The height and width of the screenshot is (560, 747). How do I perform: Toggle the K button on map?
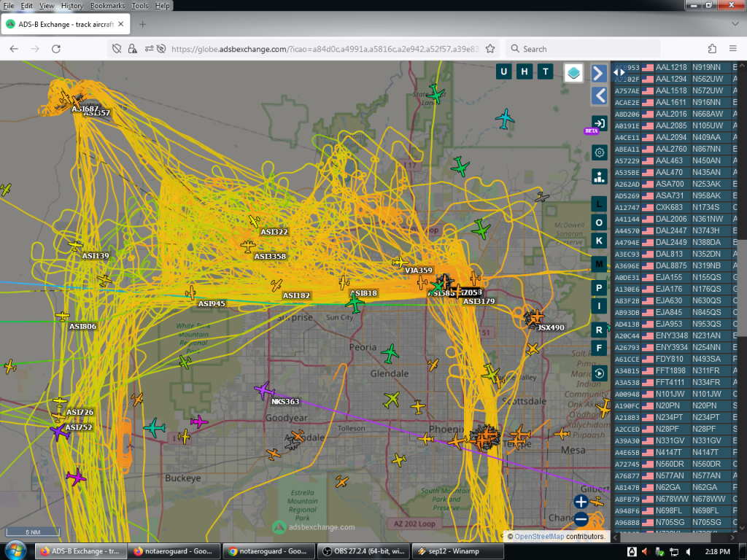point(600,241)
